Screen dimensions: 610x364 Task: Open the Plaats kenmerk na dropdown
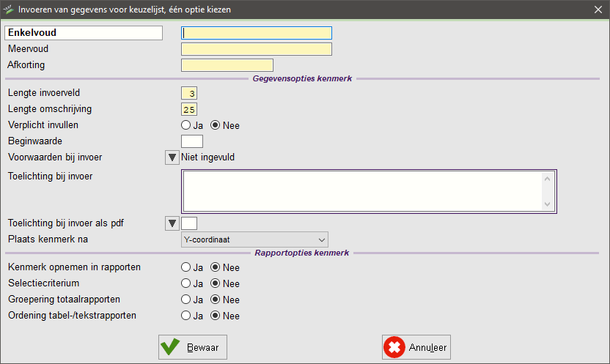[254, 239]
